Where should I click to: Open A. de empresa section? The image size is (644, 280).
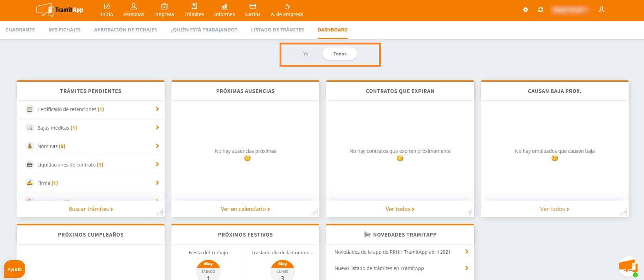287,10
